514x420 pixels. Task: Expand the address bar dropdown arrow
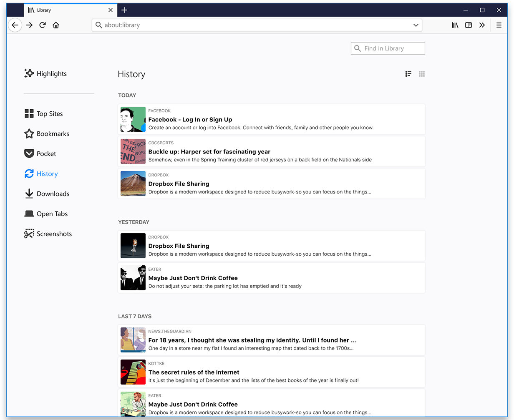pyautogui.click(x=416, y=25)
